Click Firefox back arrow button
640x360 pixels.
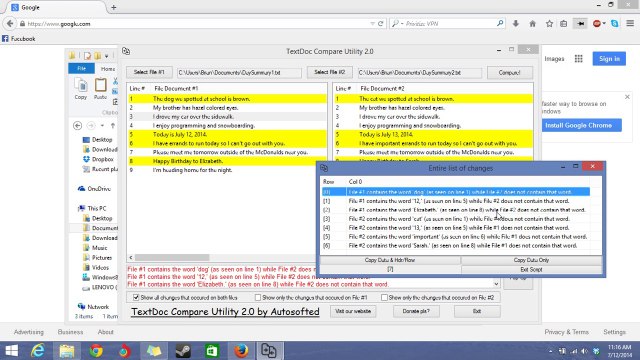tap(10, 24)
